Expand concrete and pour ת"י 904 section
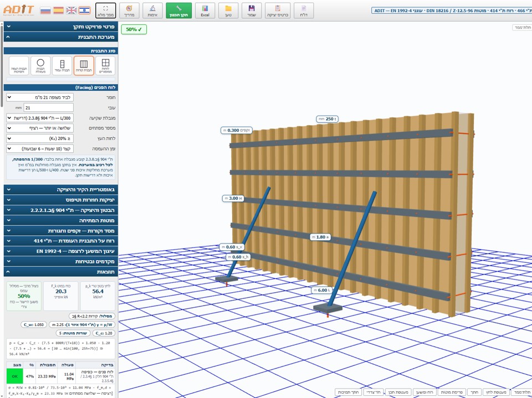 pyautogui.click(x=61, y=210)
